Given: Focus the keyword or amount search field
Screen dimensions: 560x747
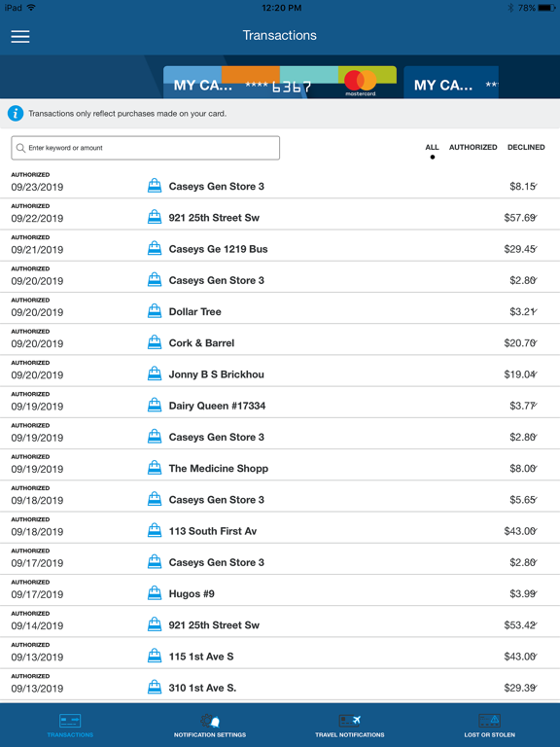Looking at the screenshot, I should 145,148.
